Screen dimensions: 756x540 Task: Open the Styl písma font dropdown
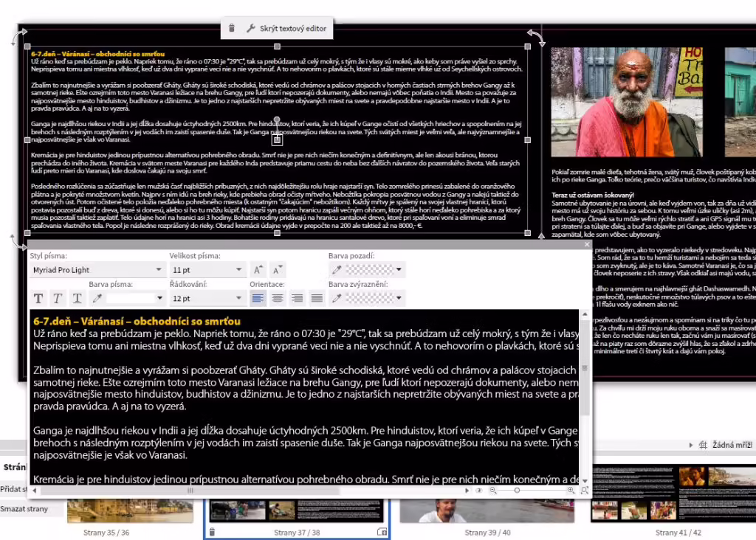(97, 270)
